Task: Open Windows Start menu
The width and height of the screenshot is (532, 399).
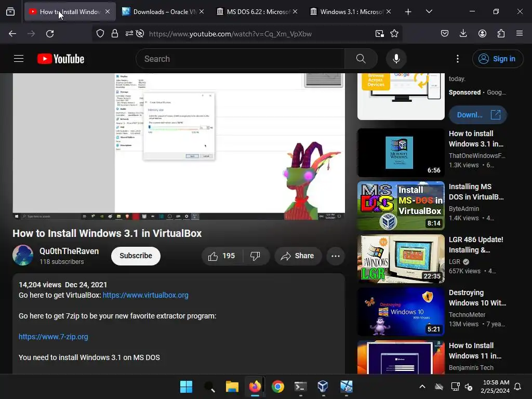Action: pos(186,387)
